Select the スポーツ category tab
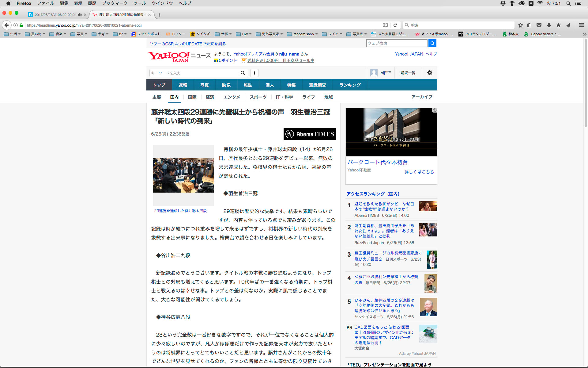The image size is (588, 368). [x=258, y=97]
